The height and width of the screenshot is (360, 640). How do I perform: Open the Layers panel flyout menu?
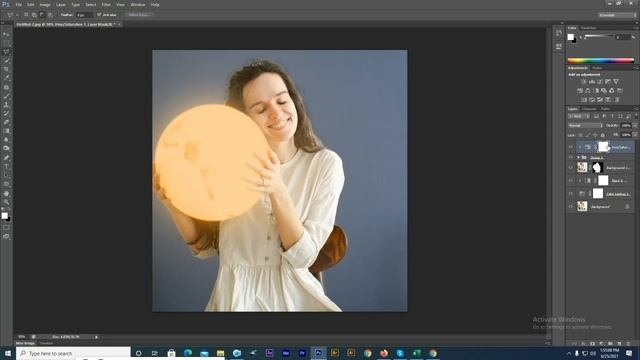(636, 109)
